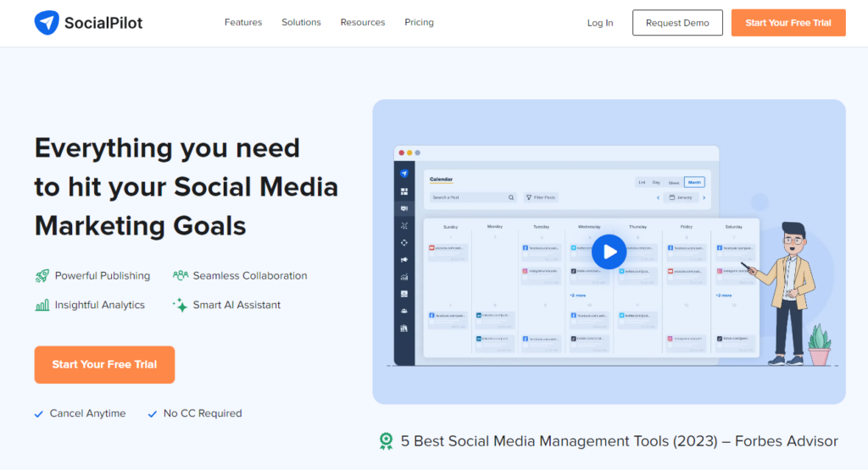The height and width of the screenshot is (470, 868).
Task: Click the Smart AI Assistant text
Action: 236,305
